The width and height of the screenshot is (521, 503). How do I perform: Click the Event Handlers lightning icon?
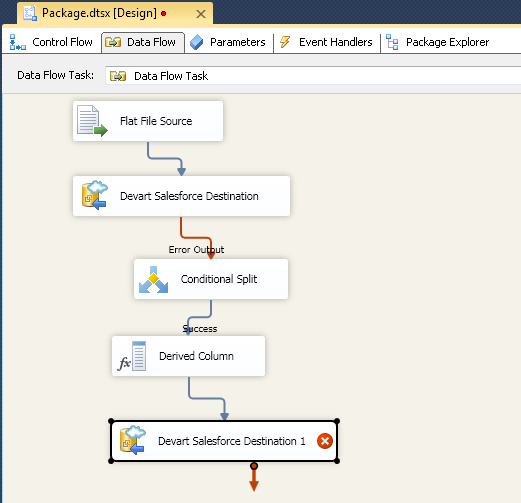[x=285, y=42]
